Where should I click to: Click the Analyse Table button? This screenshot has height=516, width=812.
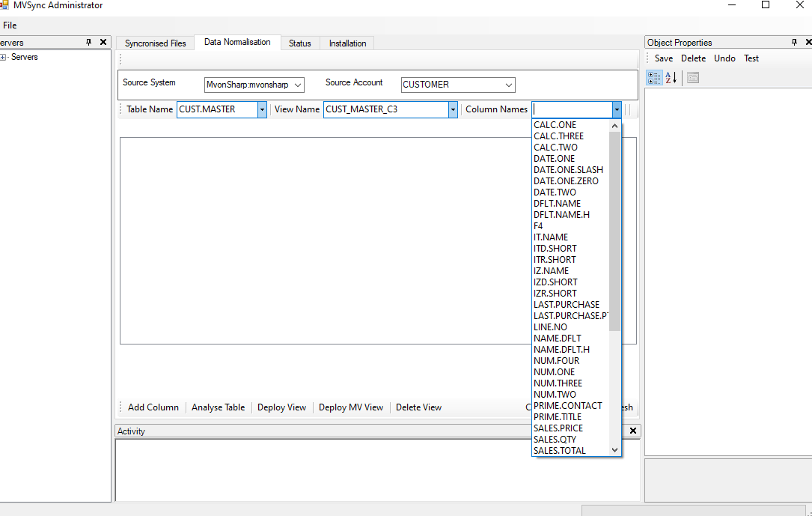[x=218, y=407]
